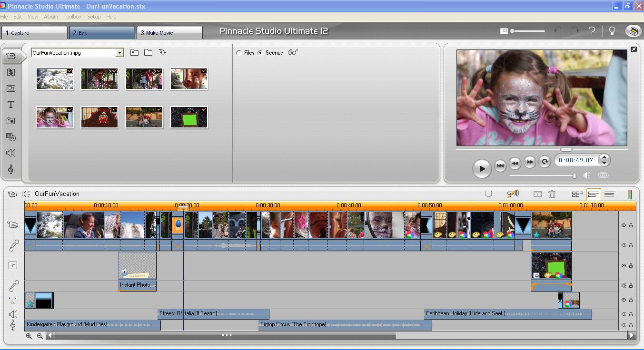Screen dimensions: 644x350
Task: Zoom in on the timeline
Action: (29, 336)
